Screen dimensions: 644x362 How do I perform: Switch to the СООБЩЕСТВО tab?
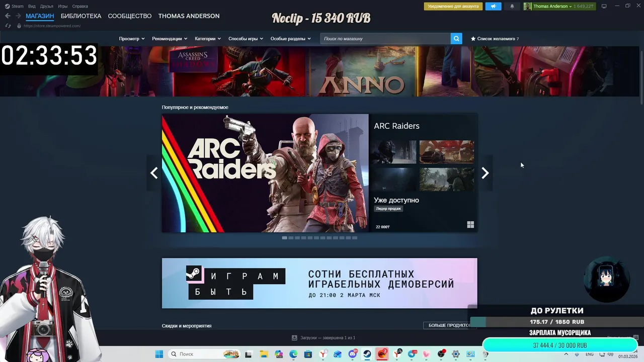[x=130, y=16]
